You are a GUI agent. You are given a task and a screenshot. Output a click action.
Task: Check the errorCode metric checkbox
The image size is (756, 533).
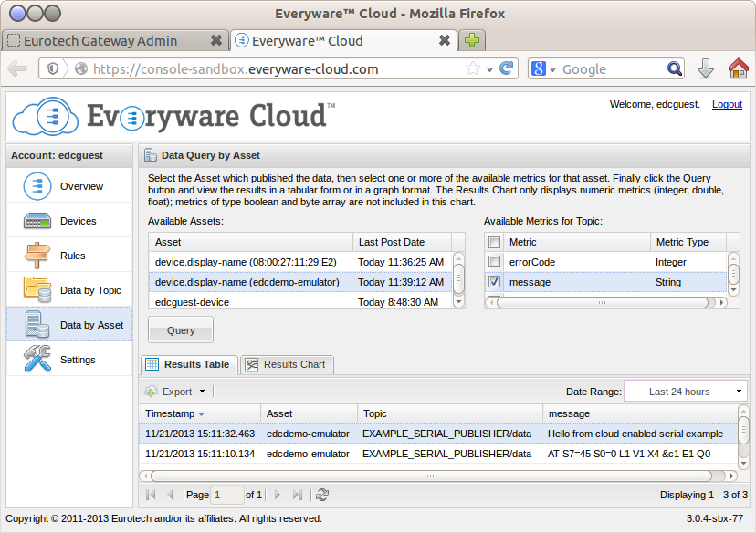click(494, 262)
